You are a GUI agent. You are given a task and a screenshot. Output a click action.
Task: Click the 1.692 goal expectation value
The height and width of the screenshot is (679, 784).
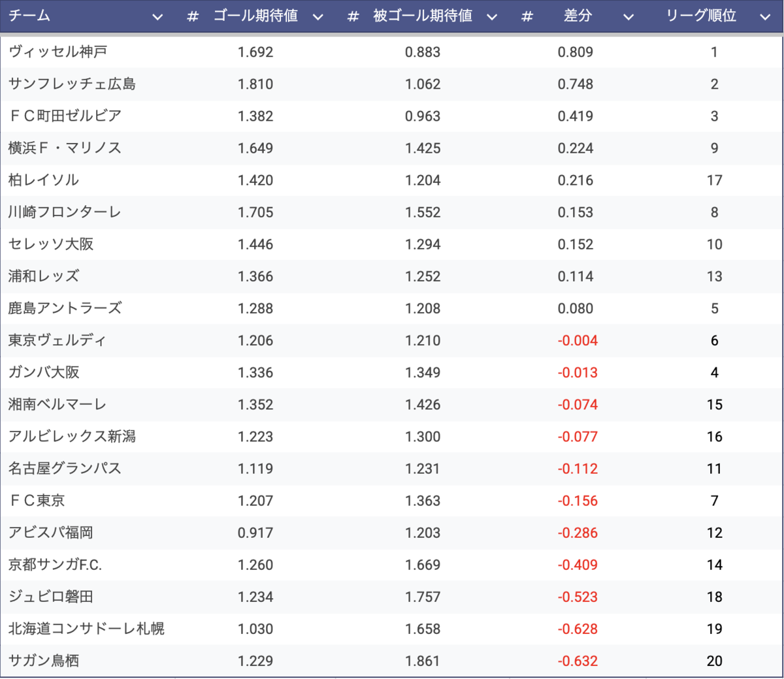[255, 52]
